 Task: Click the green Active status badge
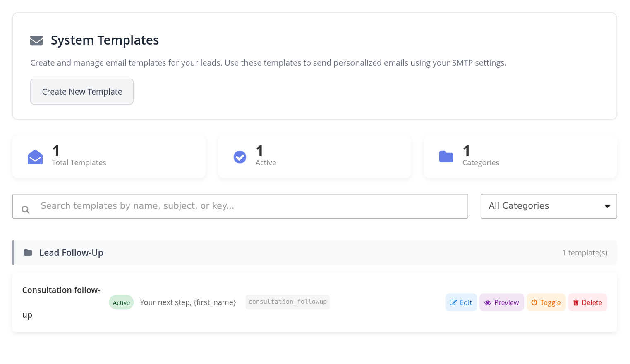pos(121,302)
